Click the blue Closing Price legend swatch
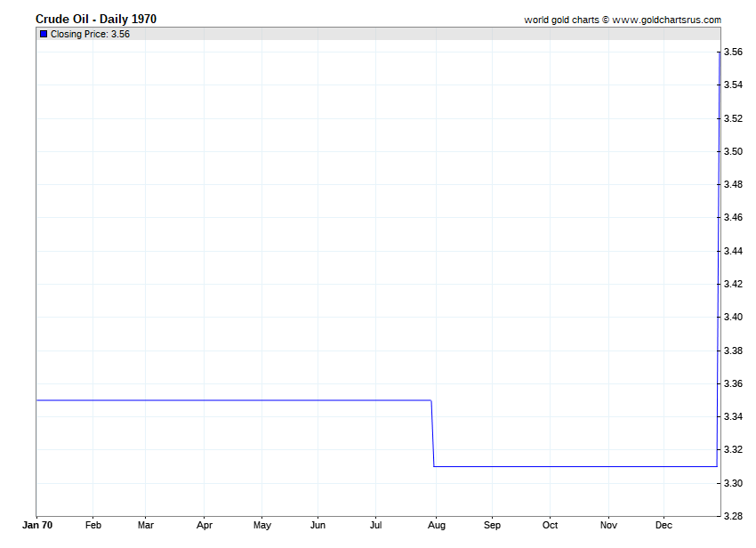756x548 pixels. click(44, 34)
